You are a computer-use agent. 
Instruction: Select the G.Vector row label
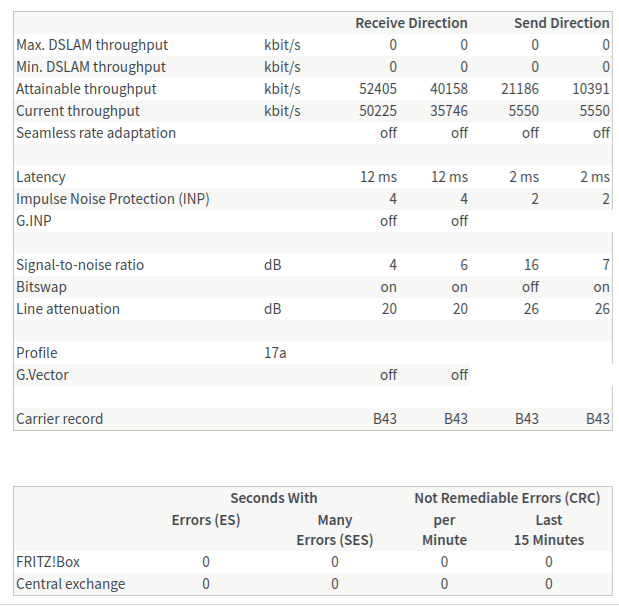pos(42,375)
